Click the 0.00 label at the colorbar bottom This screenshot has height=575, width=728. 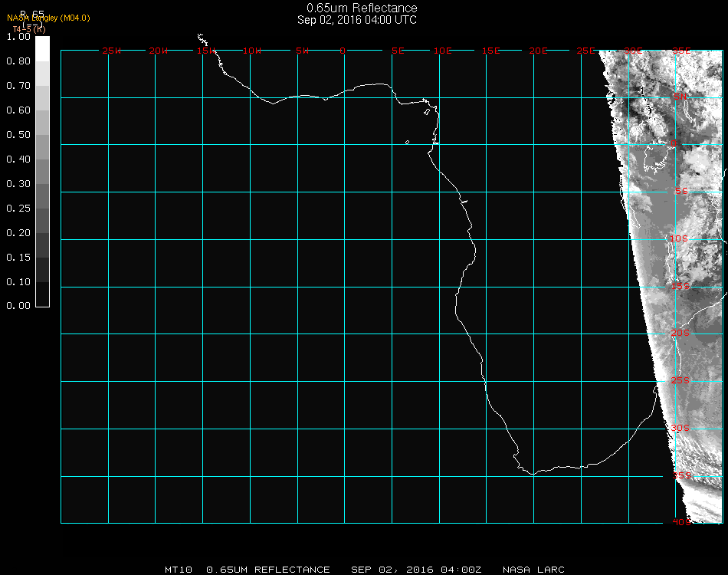click(18, 306)
